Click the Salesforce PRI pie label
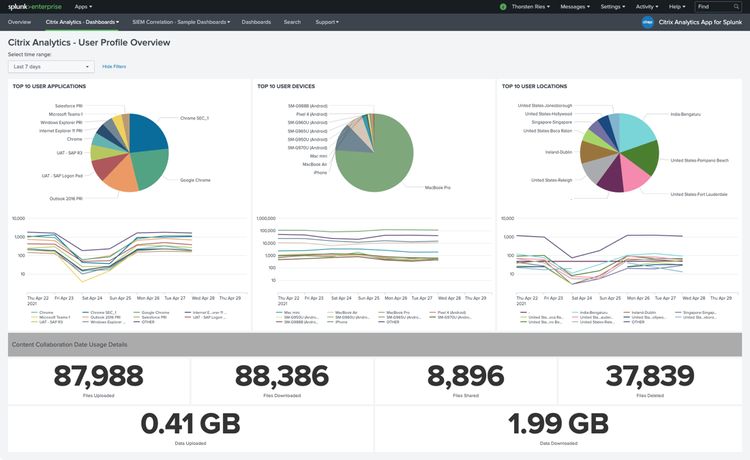This screenshot has height=460, width=750. [68, 106]
